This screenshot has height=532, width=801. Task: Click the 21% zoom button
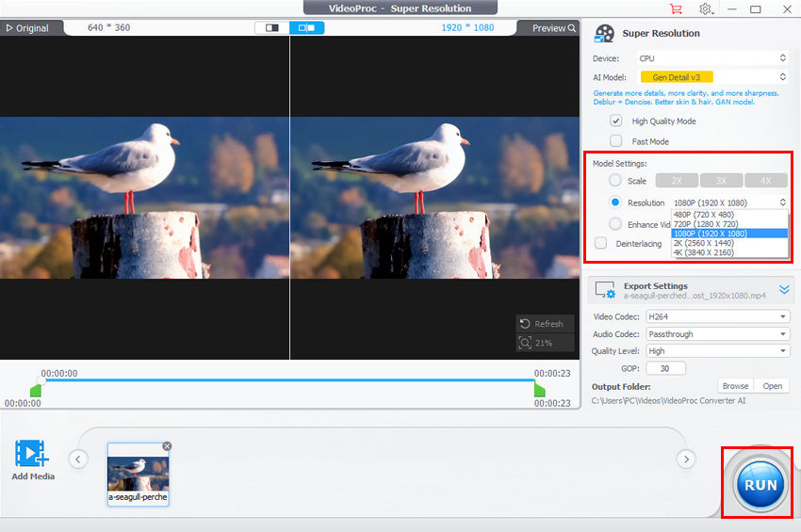coord(545,343)
